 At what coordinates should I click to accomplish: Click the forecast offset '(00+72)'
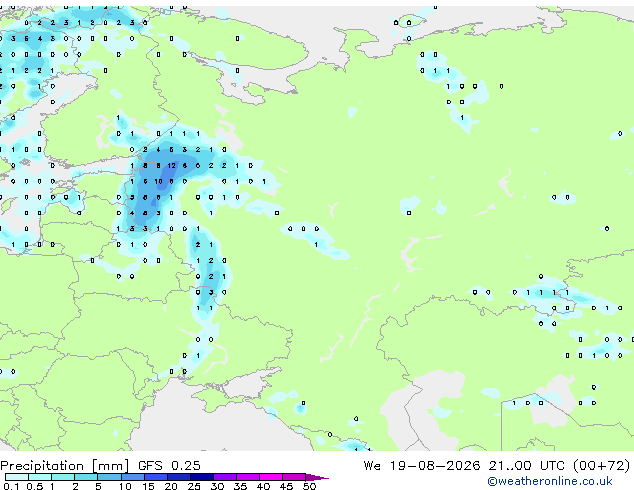601,466
